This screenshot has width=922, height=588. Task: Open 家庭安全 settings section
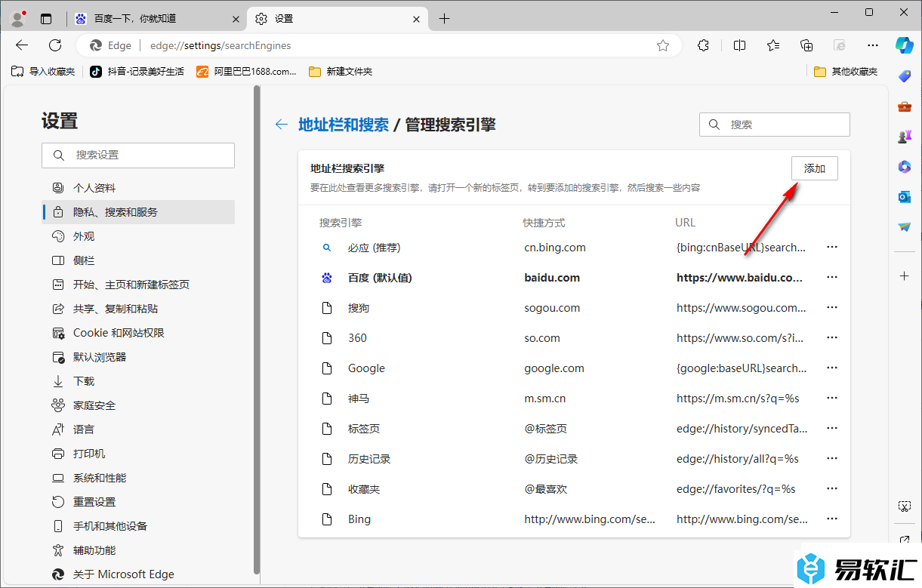pos(138,405)
